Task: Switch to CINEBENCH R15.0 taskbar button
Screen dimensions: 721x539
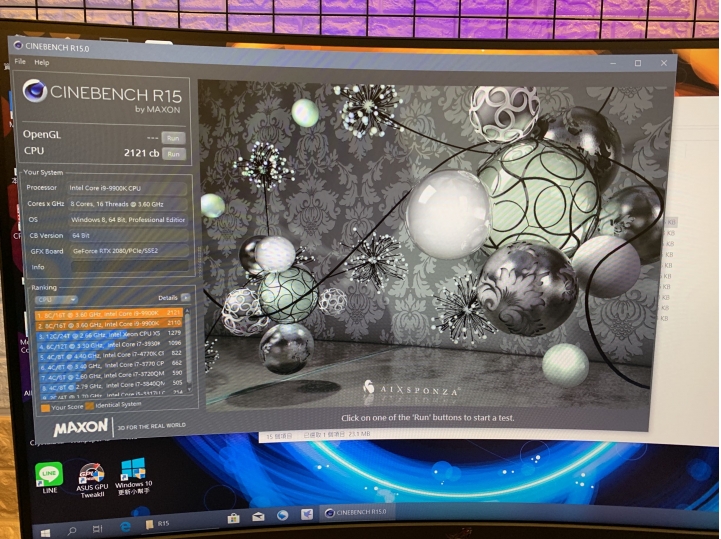Action: pyautogui.click(x=355, y=512)
